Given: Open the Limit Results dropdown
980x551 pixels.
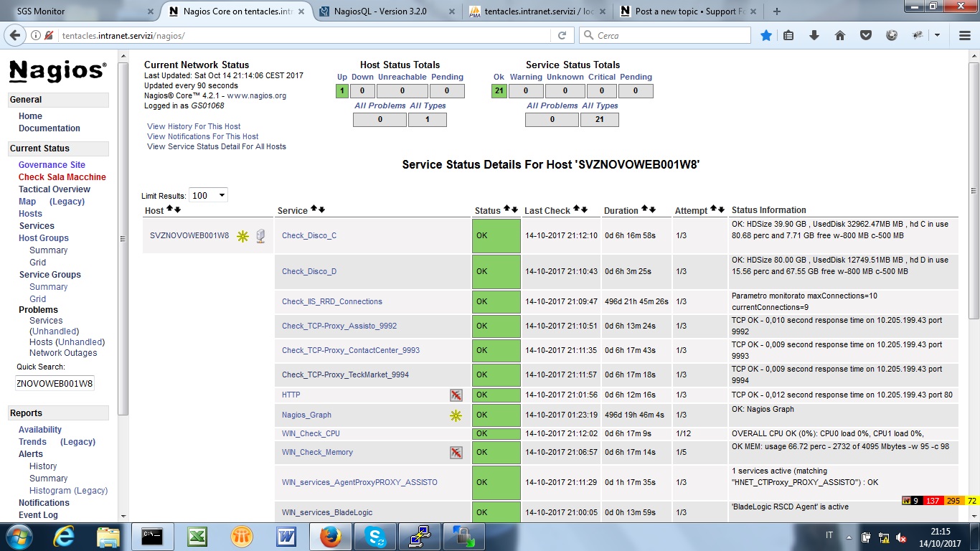Looking at the screenshot, I should 208,195.
